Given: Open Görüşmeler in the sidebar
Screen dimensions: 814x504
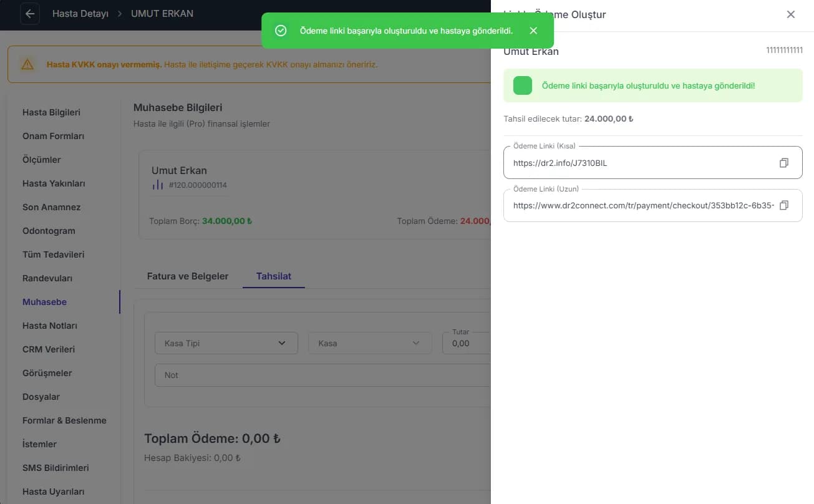Looking at the screenshot, I should tap(47, 373).
